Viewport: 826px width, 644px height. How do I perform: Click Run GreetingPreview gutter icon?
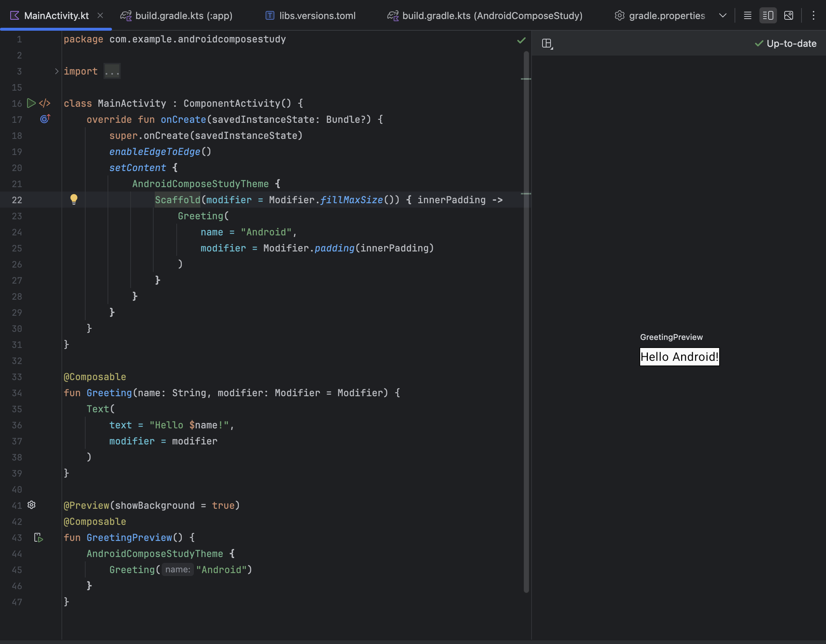click(x=38, y=537)
